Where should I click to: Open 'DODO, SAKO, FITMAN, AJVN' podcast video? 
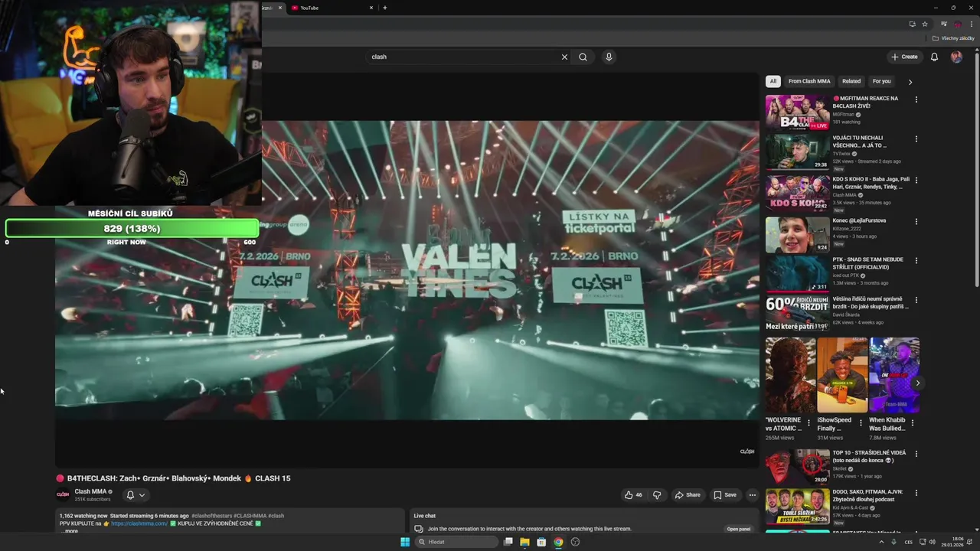coord(797,506)
